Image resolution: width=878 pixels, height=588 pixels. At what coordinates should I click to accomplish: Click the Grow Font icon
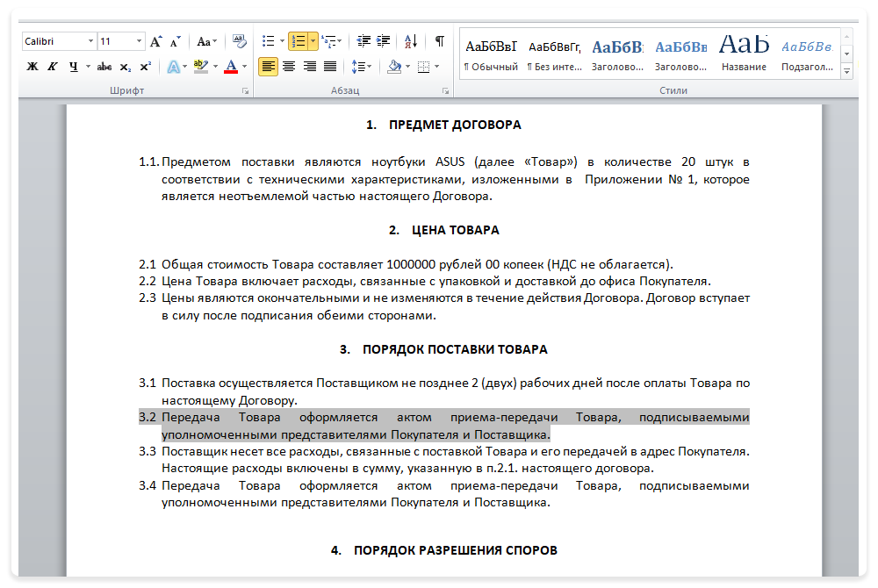tap(155, 40)
